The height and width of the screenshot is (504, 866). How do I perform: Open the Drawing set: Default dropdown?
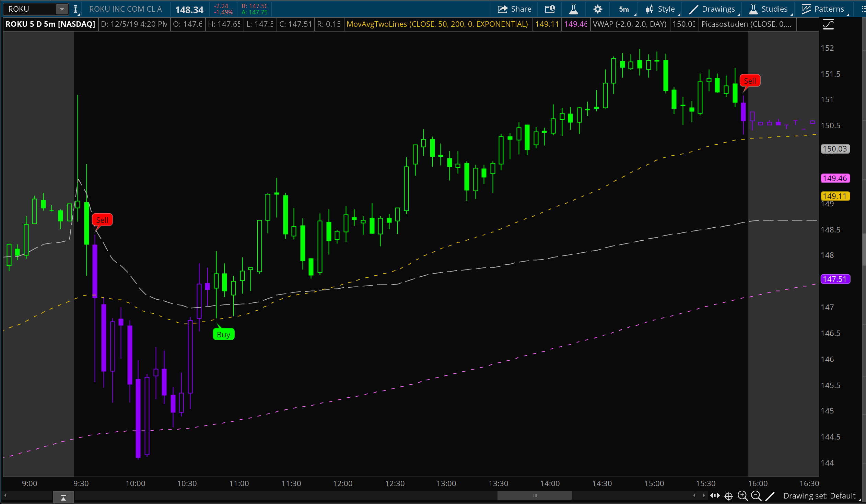point(821,496)
